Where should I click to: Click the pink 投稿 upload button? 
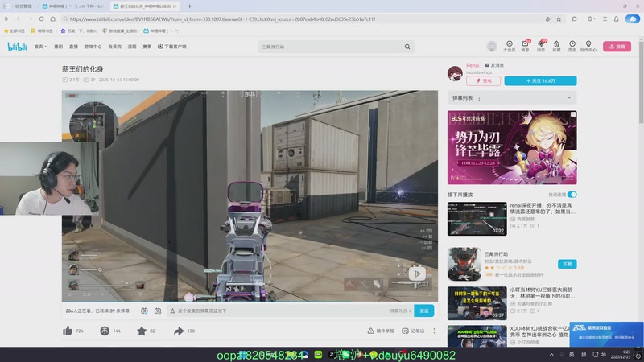click(617, 47)
